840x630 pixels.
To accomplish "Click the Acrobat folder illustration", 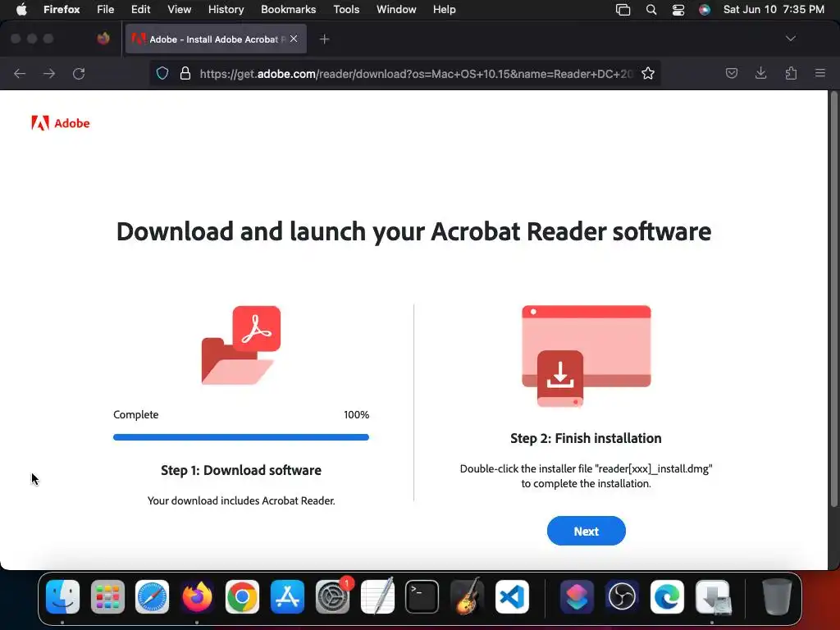I will pos(241,345).
